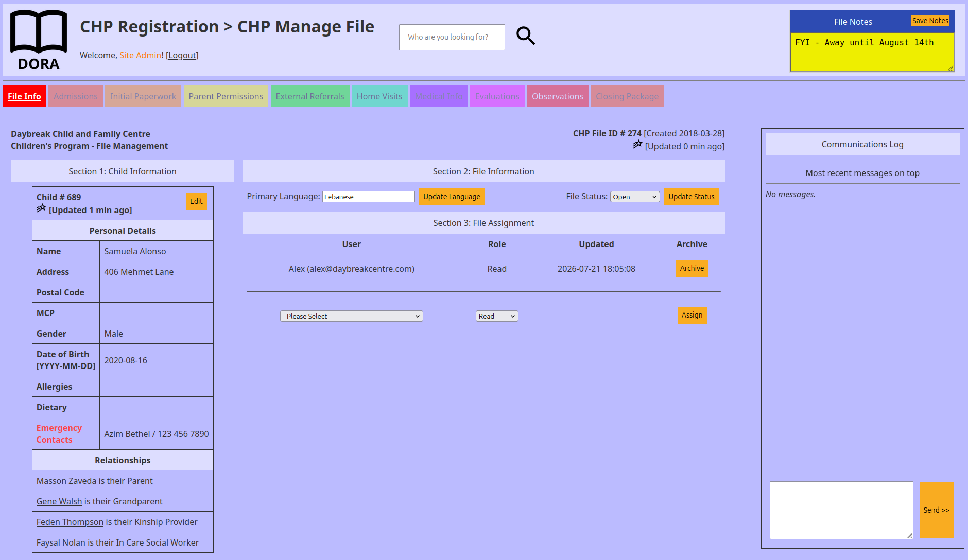
Task: Open Masson Zaveda's profile link
Action: coord(66,481)
